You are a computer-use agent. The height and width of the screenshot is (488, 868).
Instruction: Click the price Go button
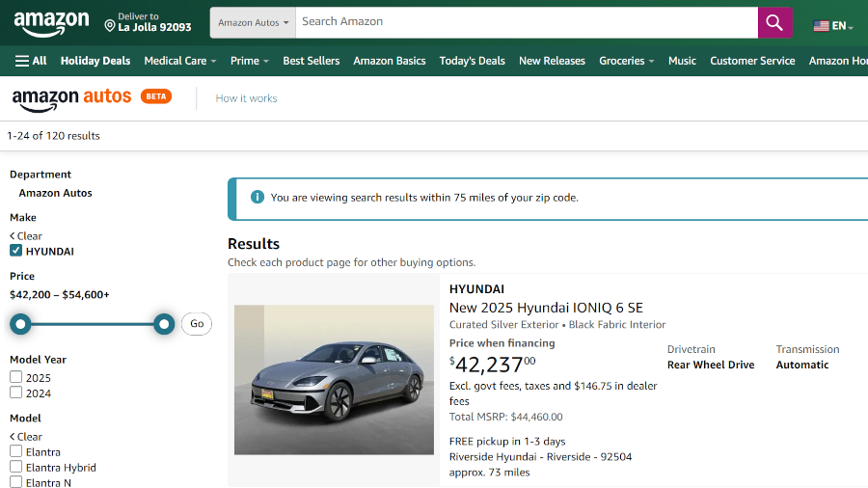coord(197,324)
